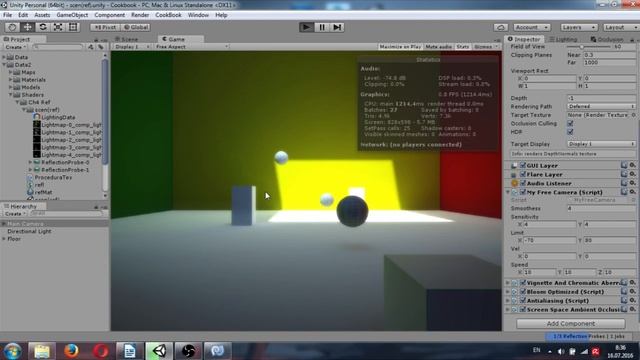Toggle HDR checkbox

pyautogui.click(x=570, y=132)
